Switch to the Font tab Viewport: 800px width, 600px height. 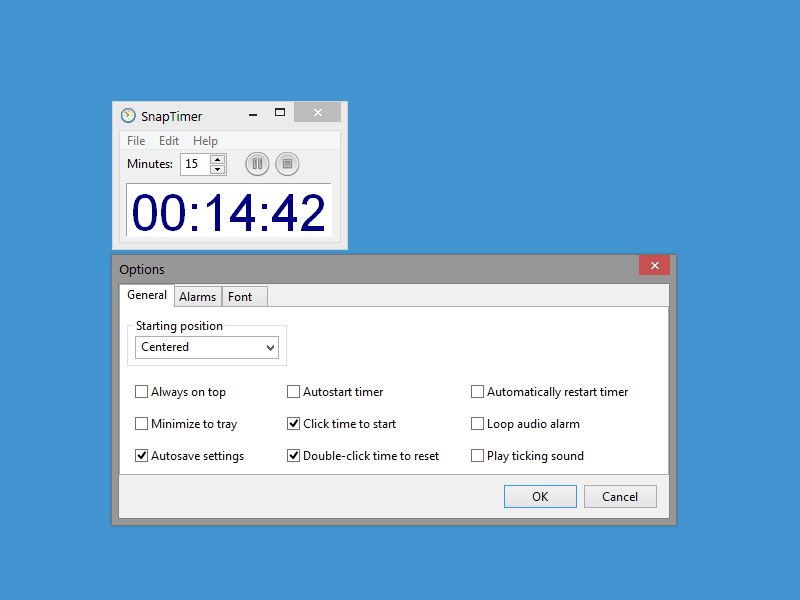243,296
